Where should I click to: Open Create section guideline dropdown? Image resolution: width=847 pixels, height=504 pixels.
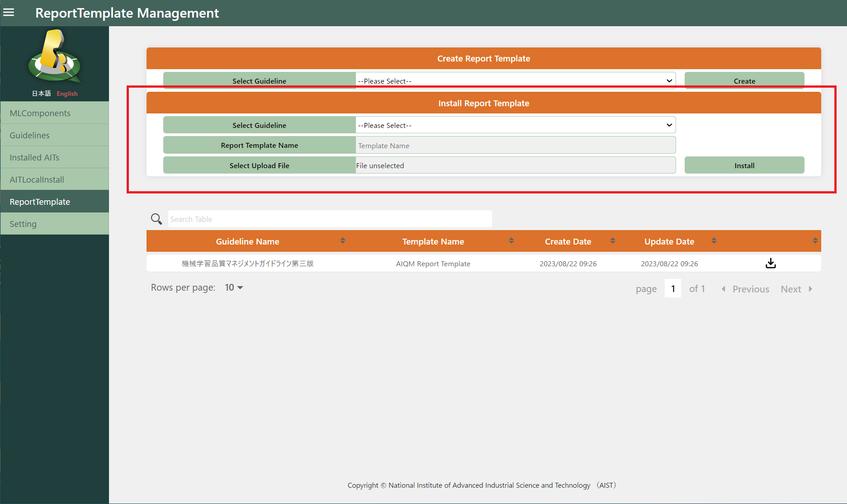[515, 81]
